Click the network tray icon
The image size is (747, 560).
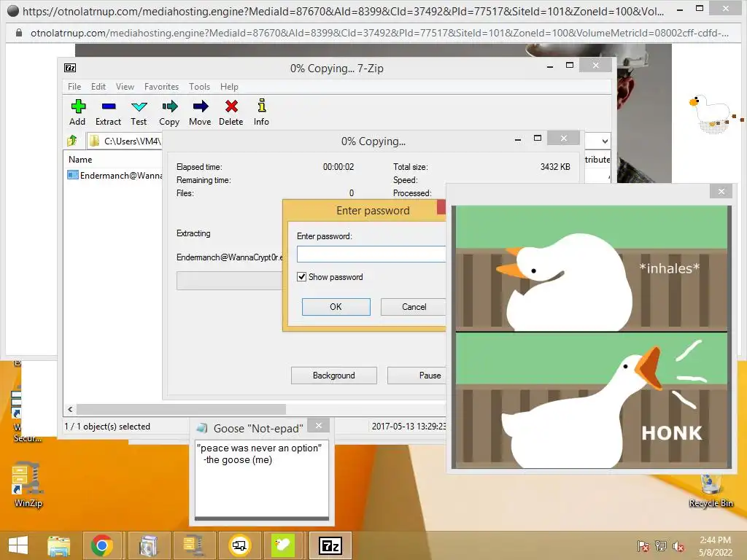661,546
